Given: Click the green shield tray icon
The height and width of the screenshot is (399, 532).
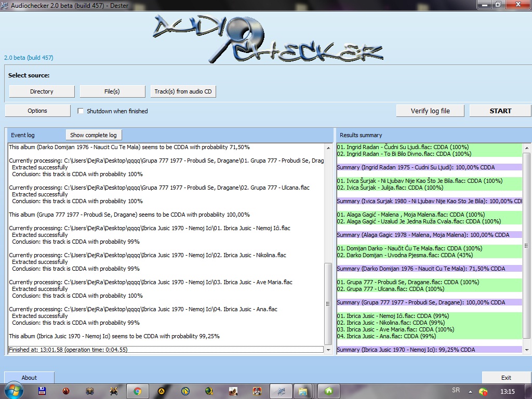Looking at the screenshot, I should click(x=483, y=392).
